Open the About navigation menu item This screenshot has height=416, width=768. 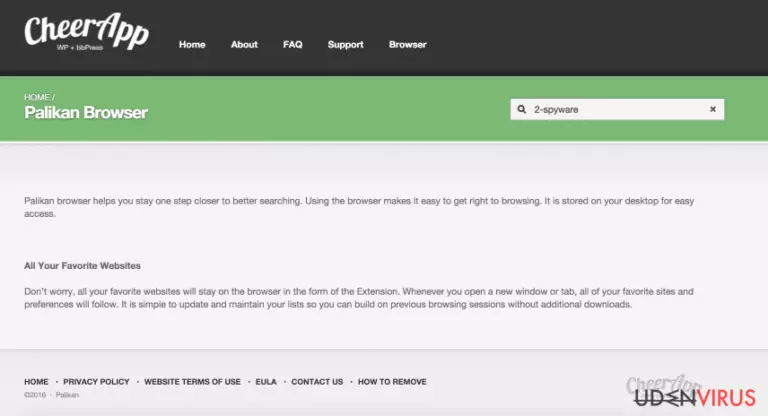pyautogui.click(x=244, y=45)
